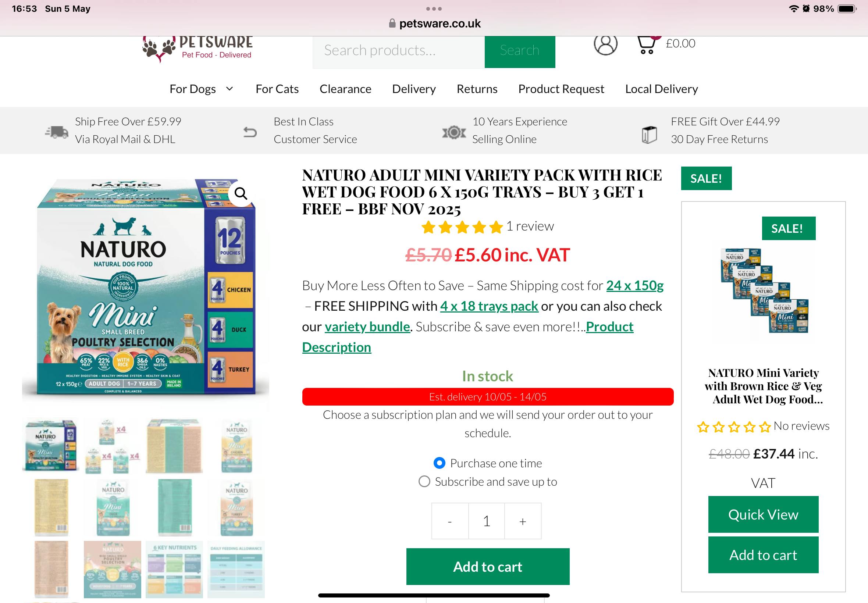Zoom product image with magnifier icon

(241, 194)
